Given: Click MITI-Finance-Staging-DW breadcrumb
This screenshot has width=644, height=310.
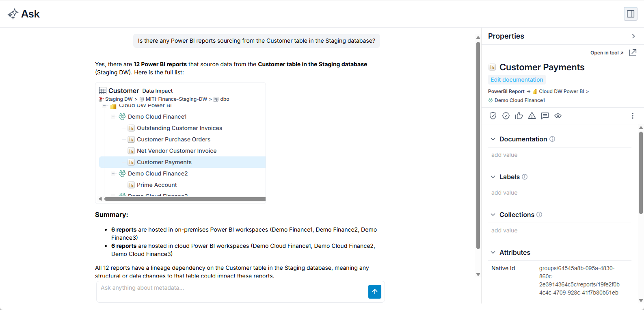Looking at the screenshot, I should click(176, 99).
